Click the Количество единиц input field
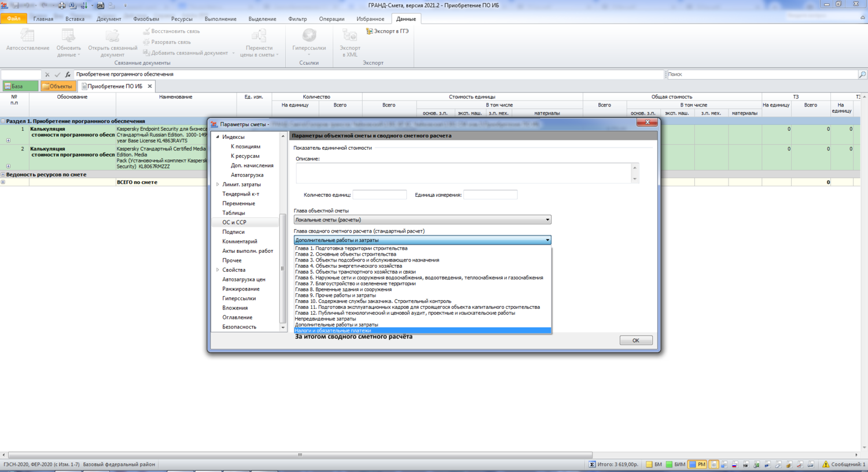This screenshot has width=868, height=472. (380, 195)
